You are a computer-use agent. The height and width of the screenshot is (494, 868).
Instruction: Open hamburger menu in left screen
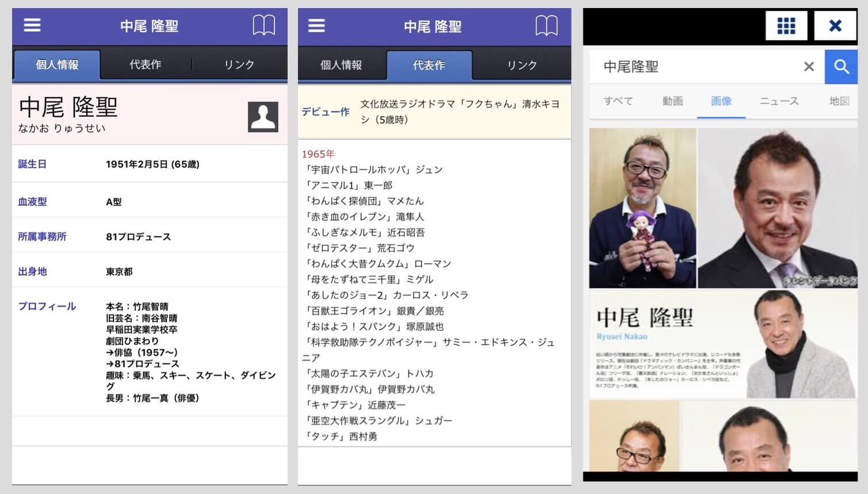(x=32, y=25)
